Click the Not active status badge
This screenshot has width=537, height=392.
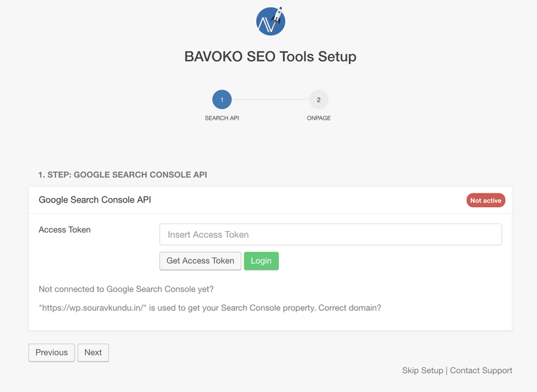[x=485, y=201]
